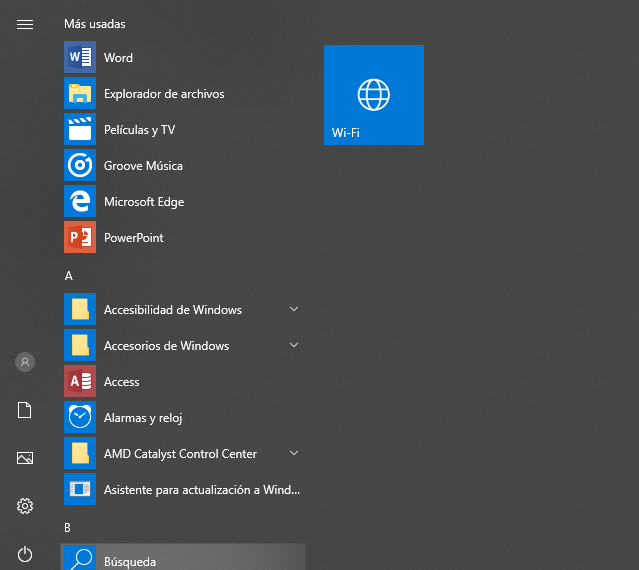Click the PowerPoint app icon
This screenshot has width=639, height=570.
point(80,237)
